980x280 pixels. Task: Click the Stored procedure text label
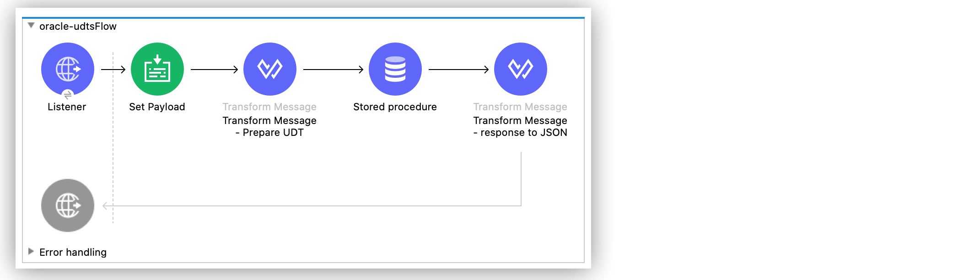(395, 107)
